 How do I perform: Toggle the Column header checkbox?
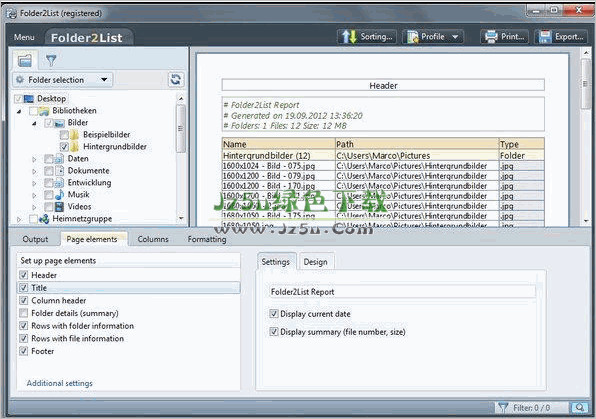[x=24, y=300]
